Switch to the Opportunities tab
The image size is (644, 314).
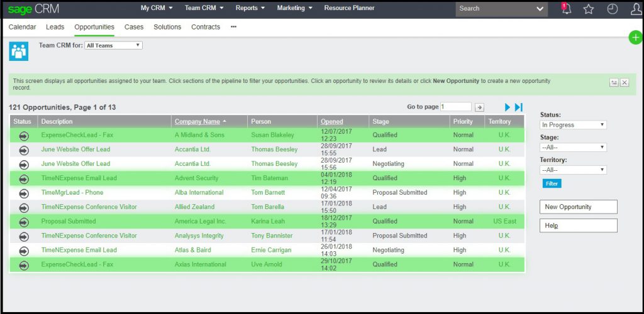click(x=94, y=27)
